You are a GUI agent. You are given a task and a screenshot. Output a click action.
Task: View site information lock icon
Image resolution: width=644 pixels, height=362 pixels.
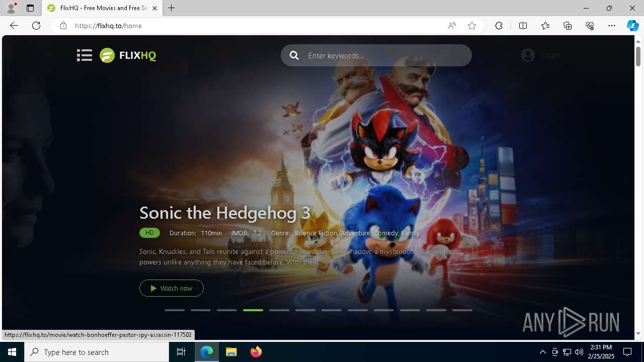click(63, 26)
